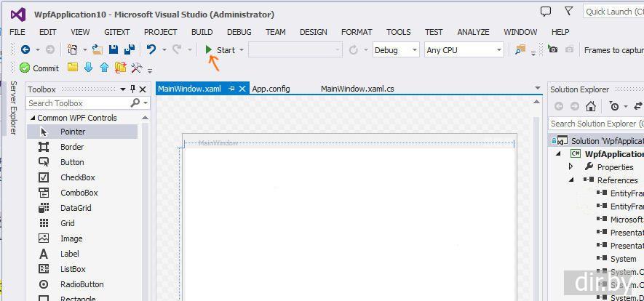Click the Git Commit toolbar button

pyautogui.click(x=39, y=68)
